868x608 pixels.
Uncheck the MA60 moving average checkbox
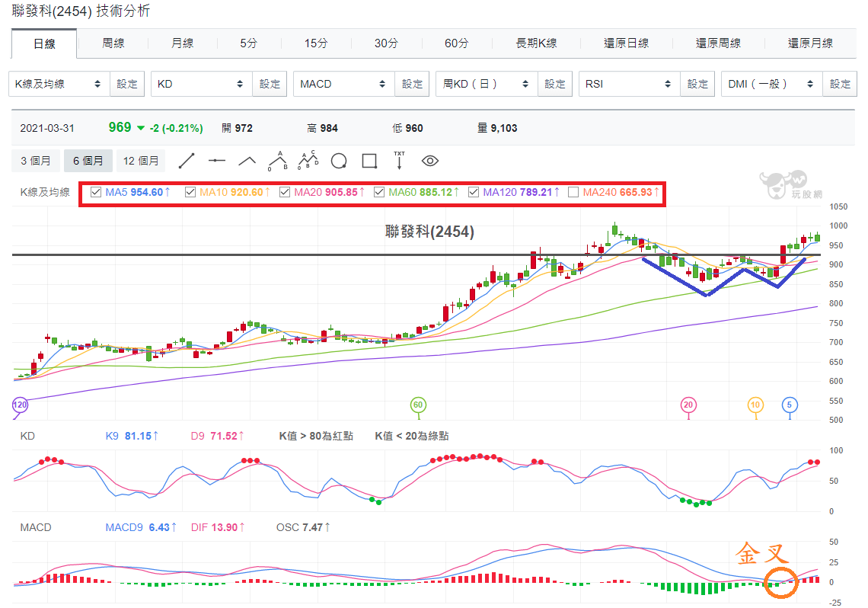click(379, 192)
